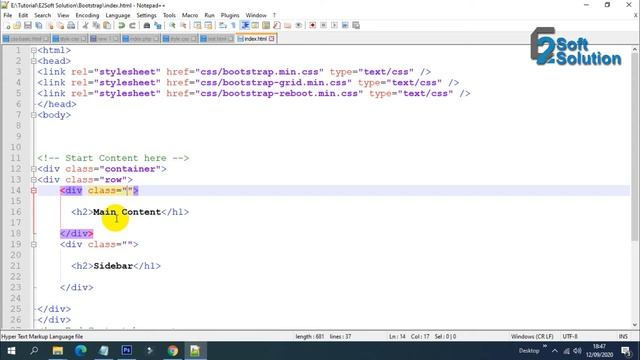Click the Save All toolbar icon
This screenshot has height=360, width=640.
click(x=39, y=25)
